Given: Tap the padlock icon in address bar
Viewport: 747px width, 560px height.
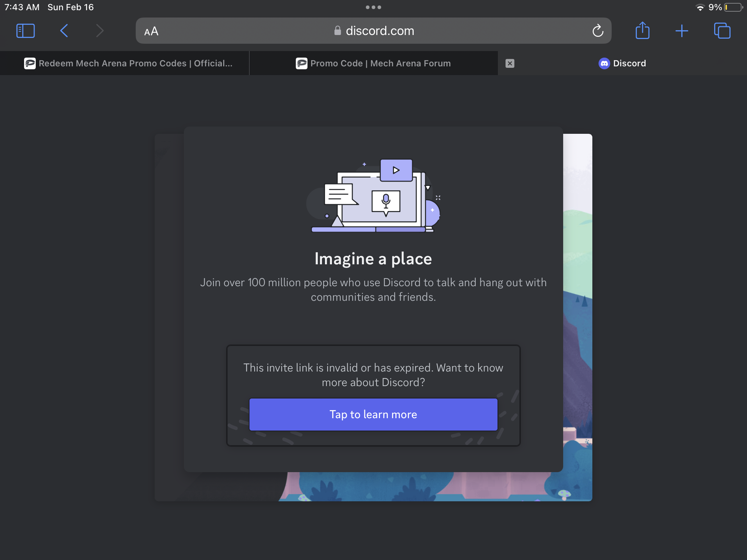Looking at the screenshot, I should pos(337,31).
